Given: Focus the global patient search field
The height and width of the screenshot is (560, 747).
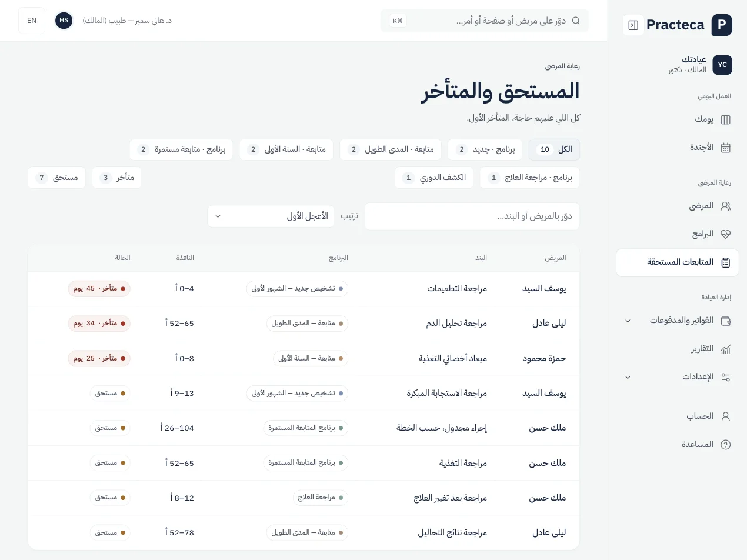Looking at the screenshot, I should [x=485, y=21].
